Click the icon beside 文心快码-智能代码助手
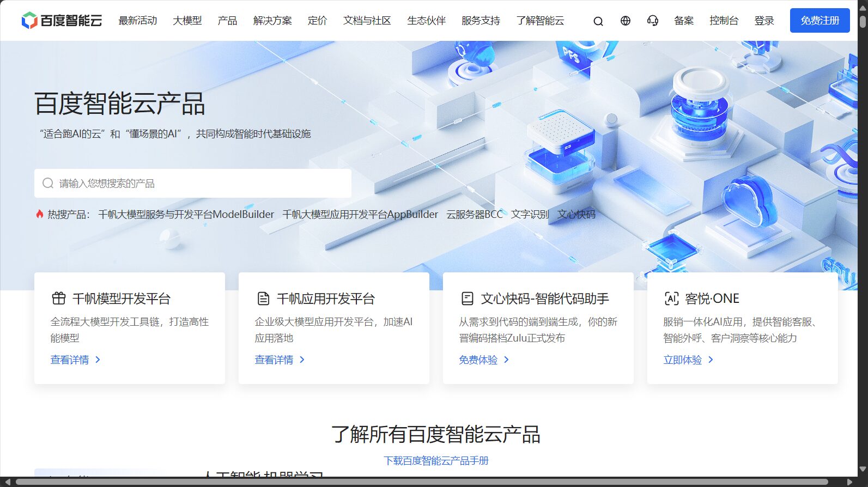 [x=468, y=299]
